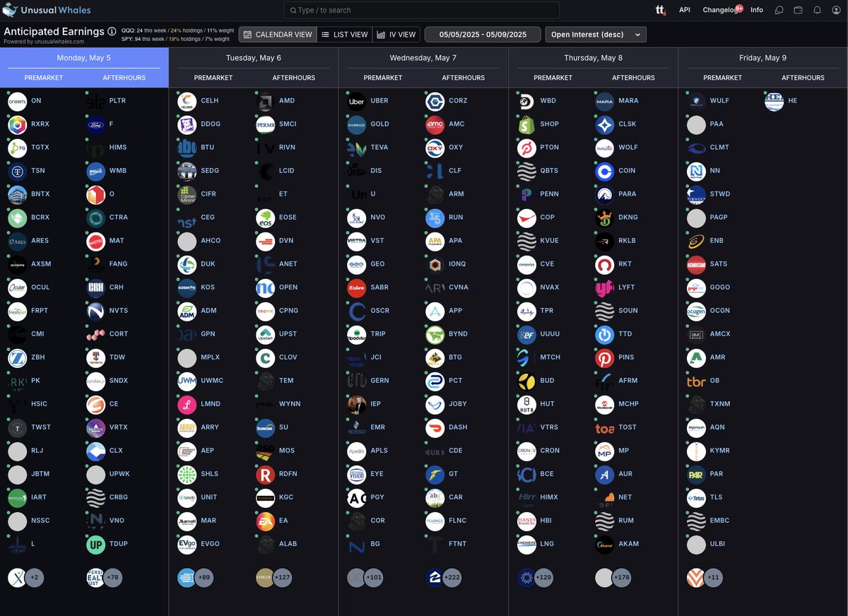The width and height of the screenshot is (848, 616).
Task: Select the Tuesday, May 6 column header
Action: [x=254, y=57]
